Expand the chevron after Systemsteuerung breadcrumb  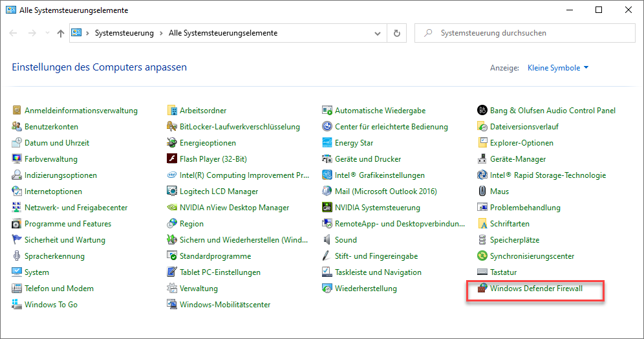tap(161, 33)
